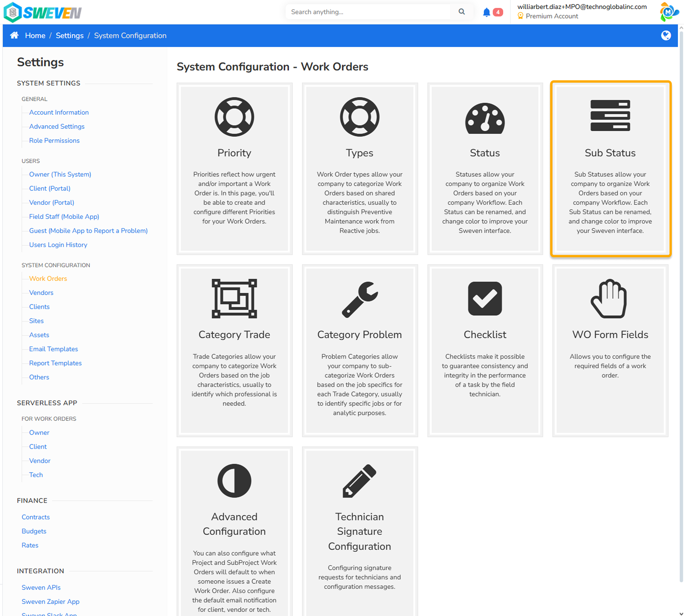Click the account email williarbert.diaz+MPO@technoglobalinc.com
Image resolution: width=684 pixels, height=616 pixels.
(582, 7)
